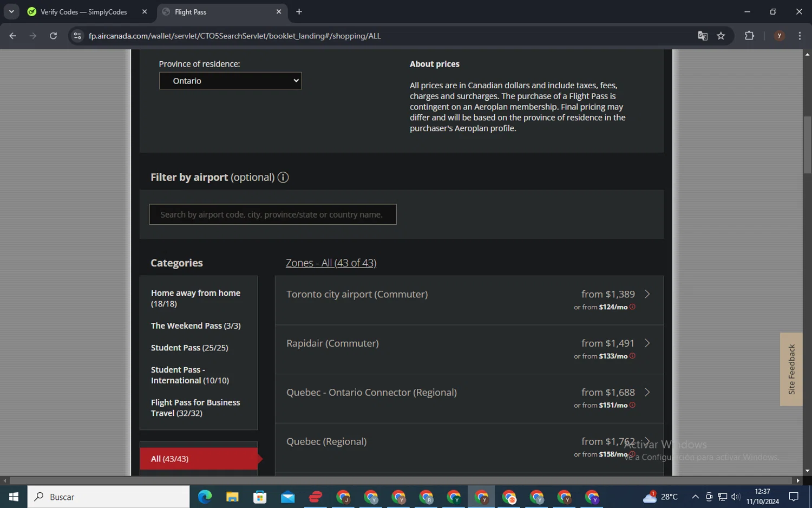Launch Microsoft Edge from taskbar
812x508 pixels.
coord(205,497)
